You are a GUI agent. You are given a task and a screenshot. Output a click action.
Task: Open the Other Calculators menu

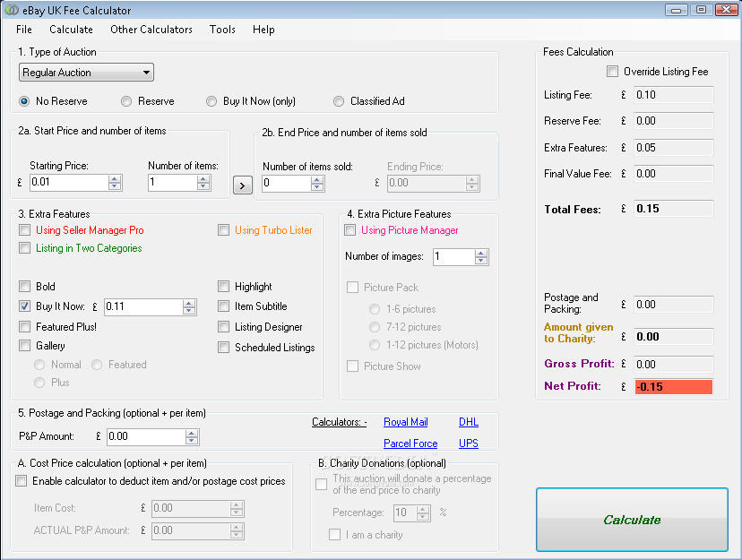coord(151,30)
